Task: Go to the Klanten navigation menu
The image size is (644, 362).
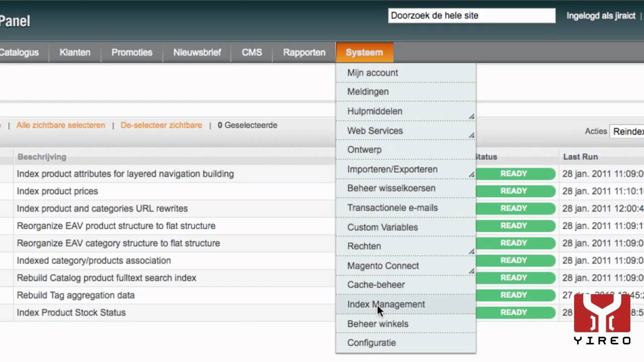Action: coord(75,52)
